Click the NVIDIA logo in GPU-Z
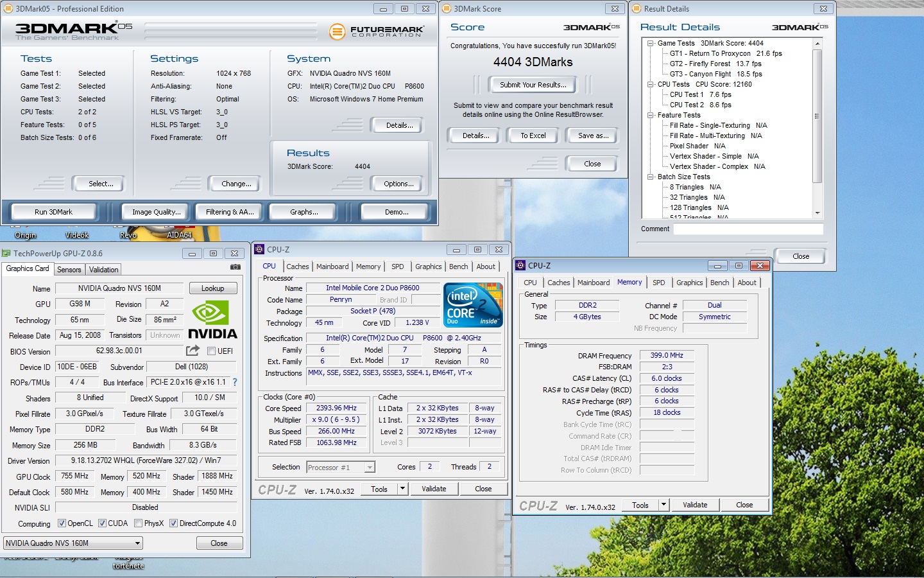This screenshot has height=578, width=924. [x=212, y=320]
